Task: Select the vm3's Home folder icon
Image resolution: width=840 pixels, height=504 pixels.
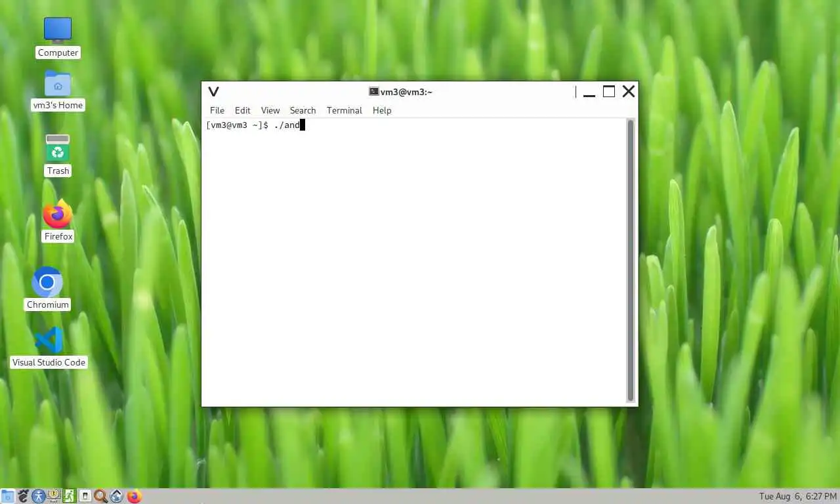Action: pyautogui.click(x=58, y=91)
